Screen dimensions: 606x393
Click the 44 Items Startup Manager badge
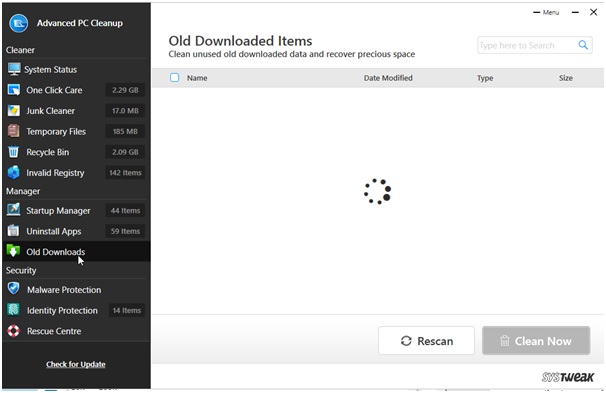coord(125,211)
